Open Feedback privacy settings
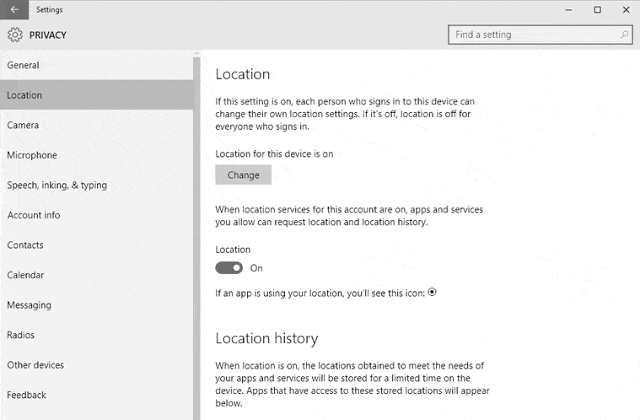This screenshot has height=420, width=640. pyautogui.click(x=96, y=395)
